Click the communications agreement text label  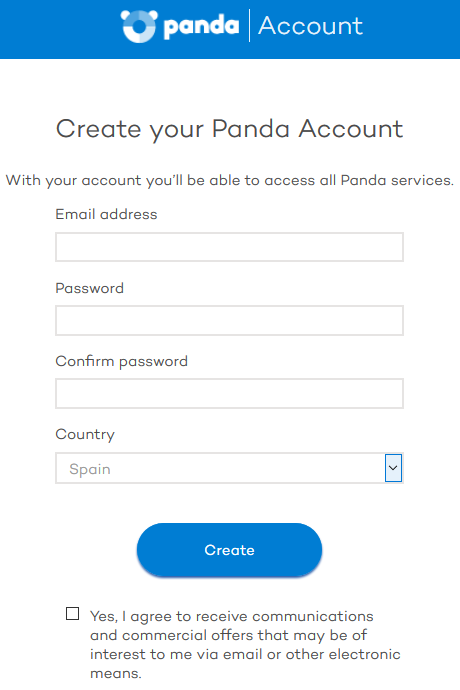[245, 644]
